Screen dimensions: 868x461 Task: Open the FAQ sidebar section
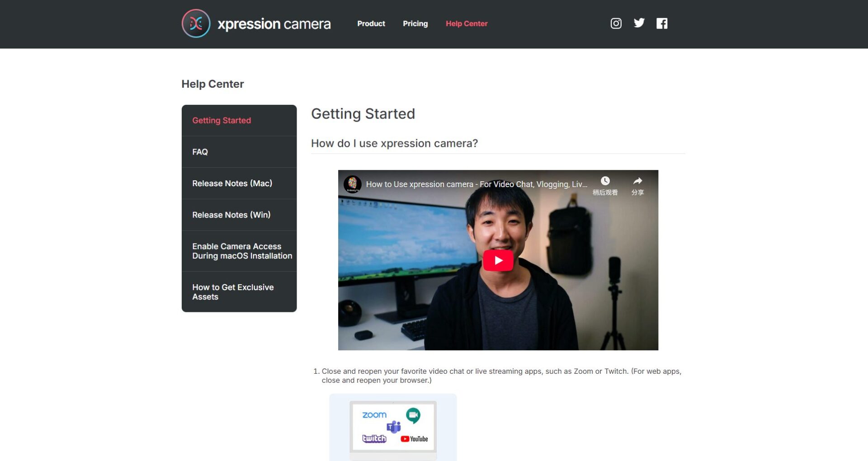click(200, 152)
